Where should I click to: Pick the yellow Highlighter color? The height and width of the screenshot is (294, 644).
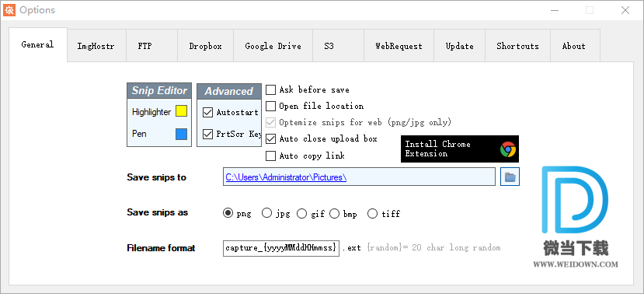[181, 111]
